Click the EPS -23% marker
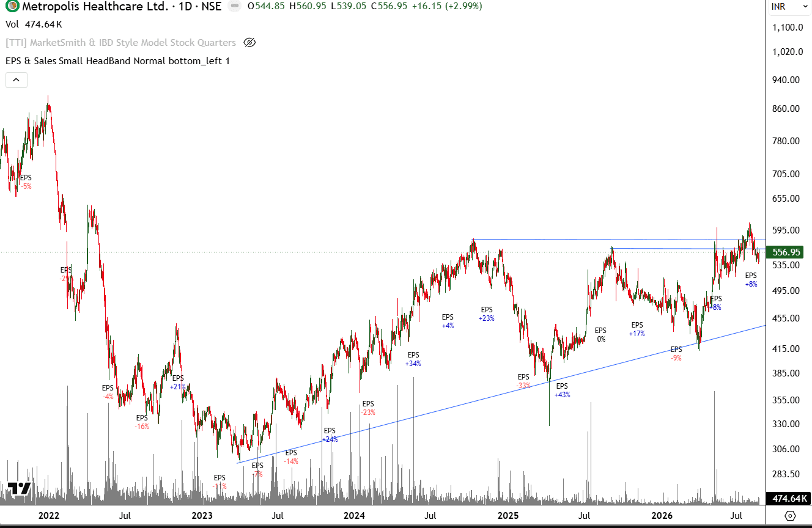Image resolution: width=812 pixels, height=528 pixels. coord(368,408)
